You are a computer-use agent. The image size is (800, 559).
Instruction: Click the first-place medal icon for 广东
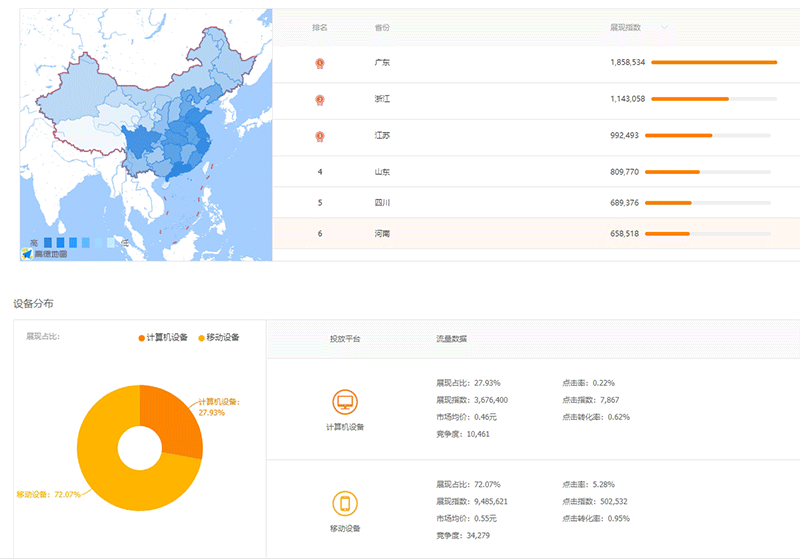320,63
